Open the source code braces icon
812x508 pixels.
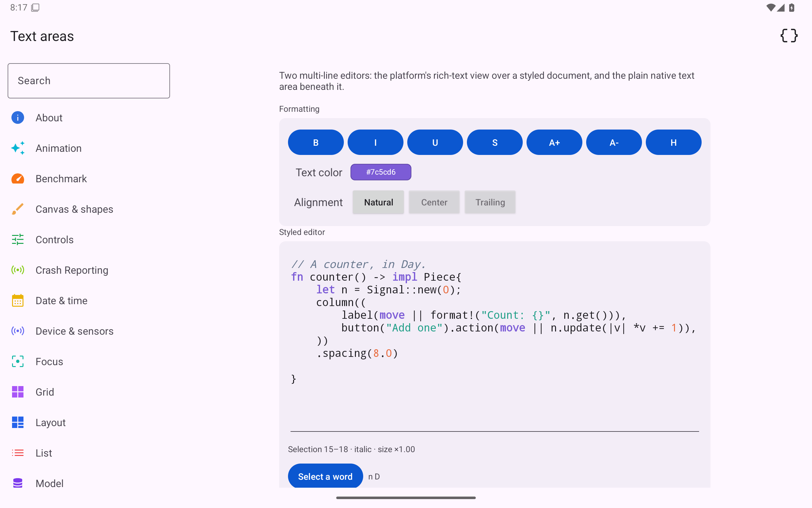[789, 36]
